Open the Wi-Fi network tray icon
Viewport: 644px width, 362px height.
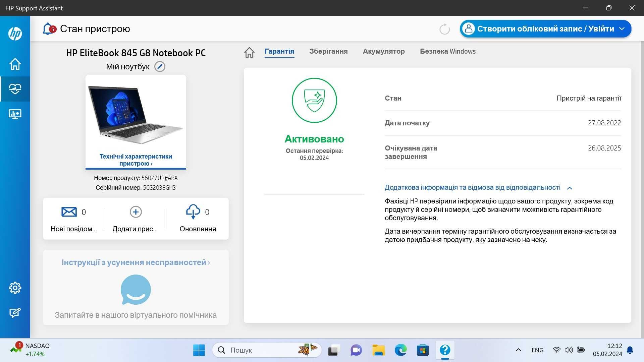(556, 350)
